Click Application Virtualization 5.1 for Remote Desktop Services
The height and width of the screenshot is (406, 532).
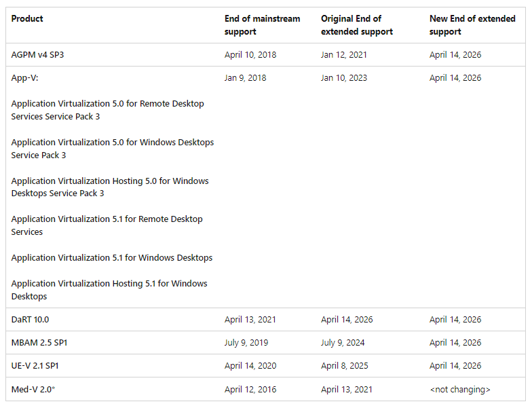[x=107, y=225]
